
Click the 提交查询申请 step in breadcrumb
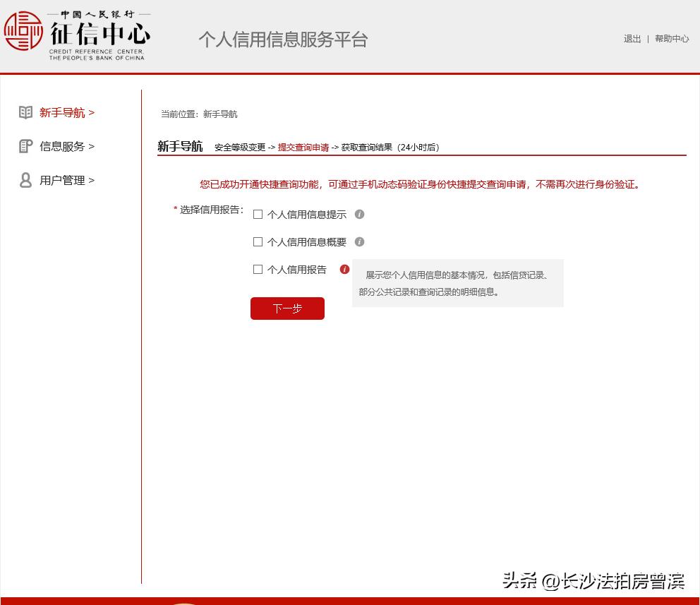pos(303,148)
